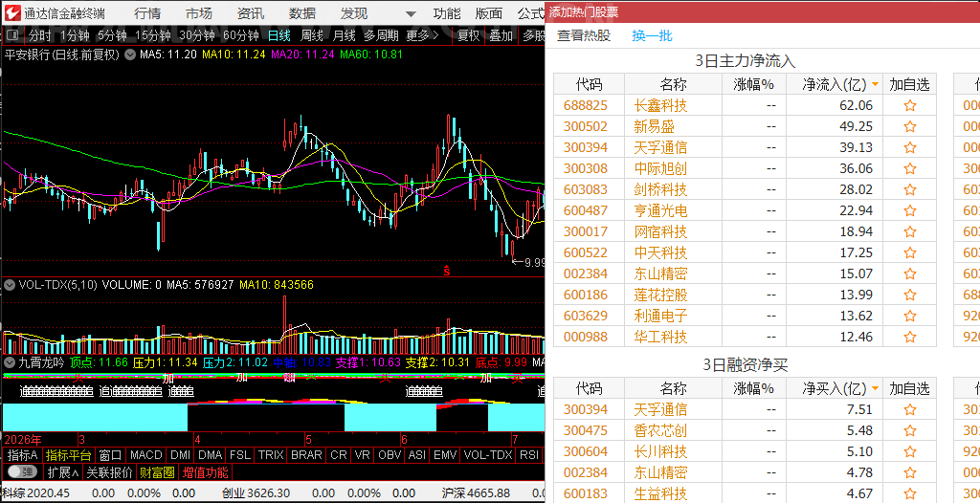Star 网宿科技 to add to watchlist
The image size is (980, 503).
pos(910,231)
